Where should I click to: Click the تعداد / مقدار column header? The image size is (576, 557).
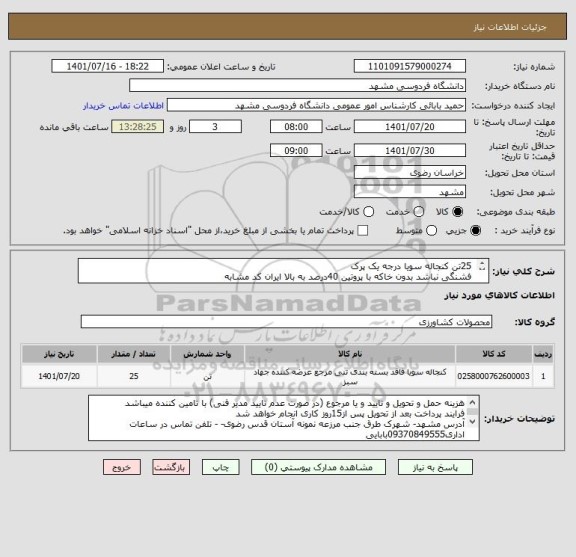133,354
